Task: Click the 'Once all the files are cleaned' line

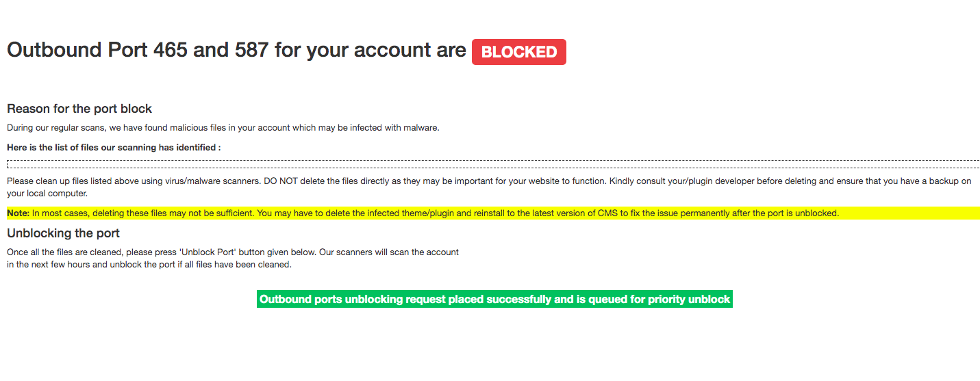Action: (233, 252)
